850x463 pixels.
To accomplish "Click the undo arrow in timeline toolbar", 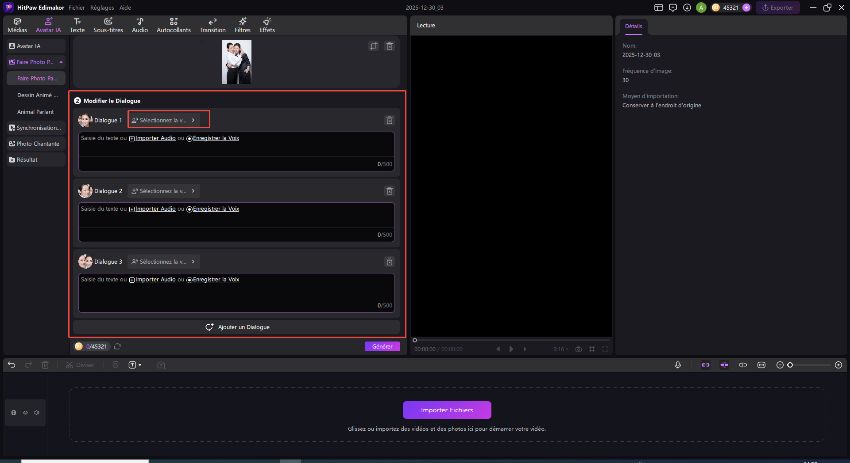I will tap(11, 365).
